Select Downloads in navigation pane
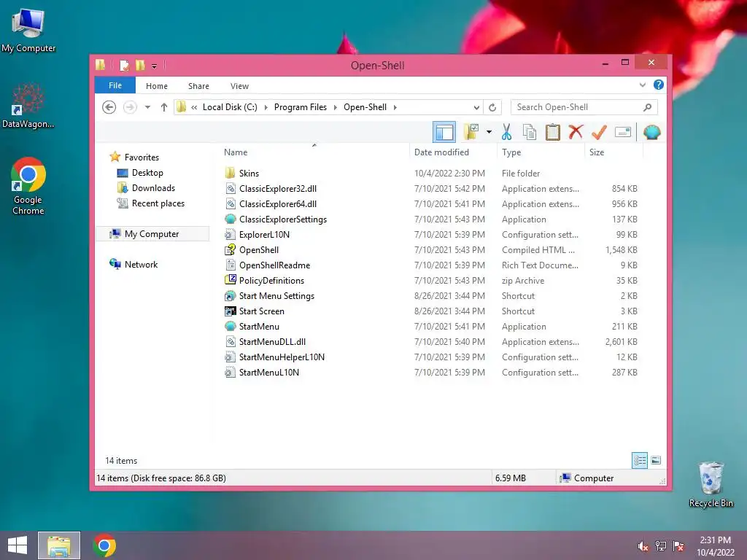 coord(153,187)
